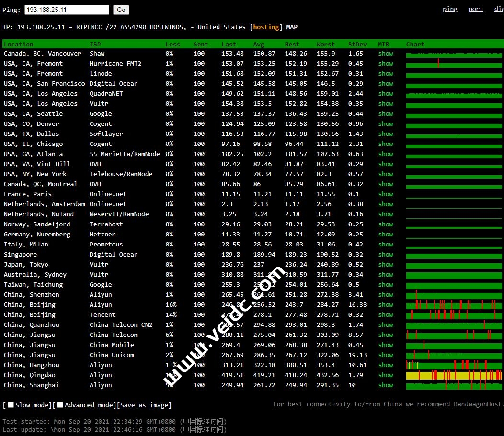Screen dimensions: 504x436
Task: Open the port tab link
Action: click(475, 9)
